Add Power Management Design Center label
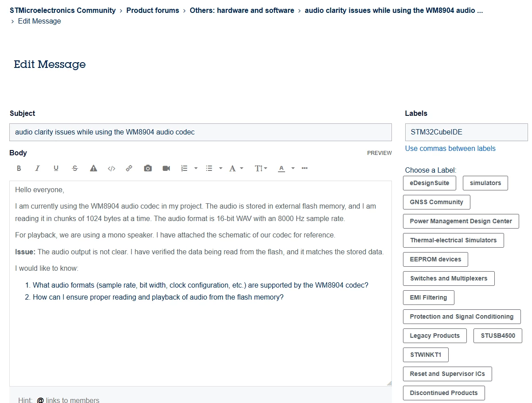The width and height of the screenshot is (532, 403). [461, 221]
